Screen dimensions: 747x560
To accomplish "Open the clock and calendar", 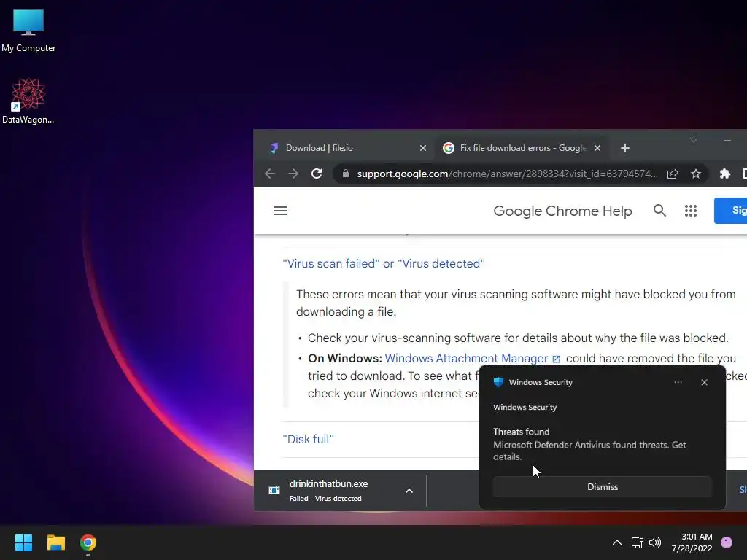I will (x=692, y=542).
